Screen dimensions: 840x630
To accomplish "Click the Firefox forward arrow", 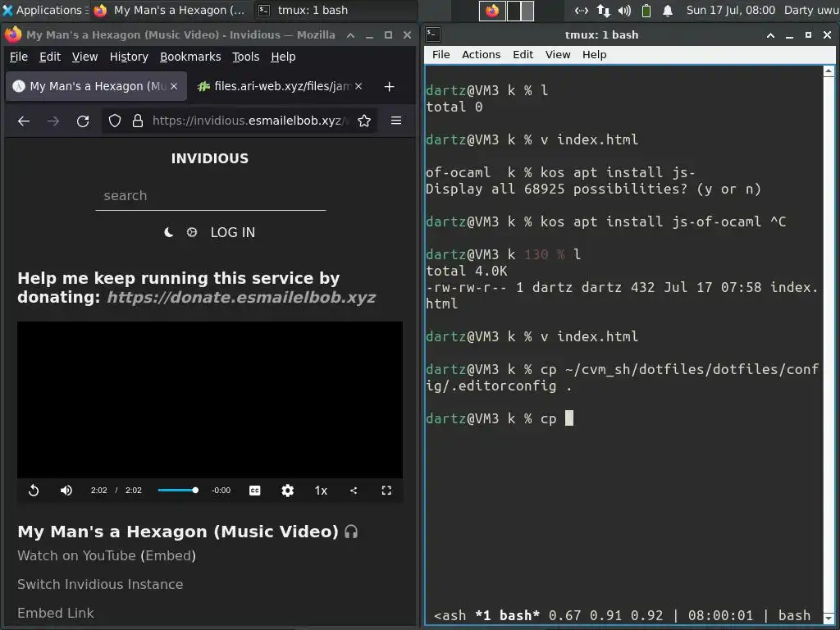I will coord(53,121).
